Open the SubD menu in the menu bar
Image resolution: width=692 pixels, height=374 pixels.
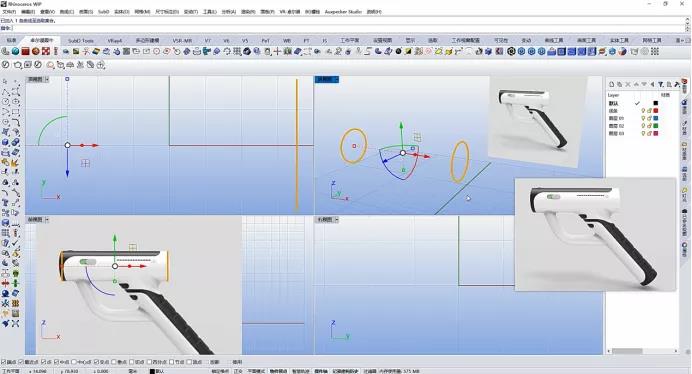point(104,11)
